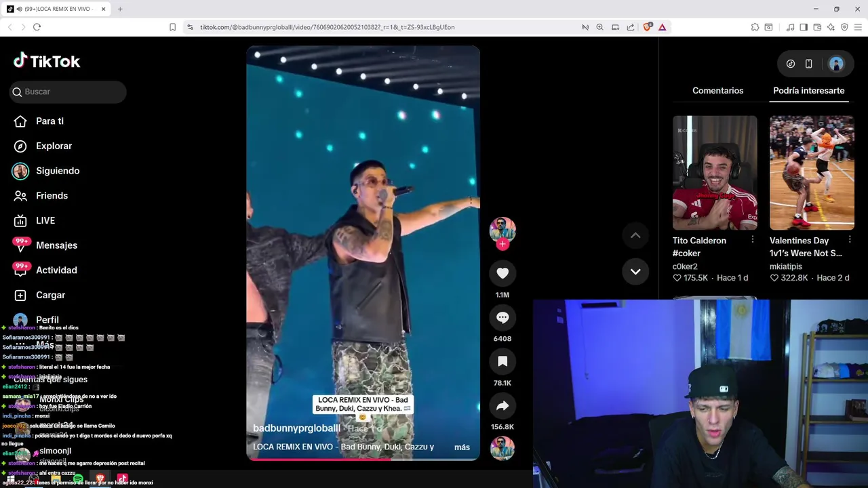
Task: Reload the page
Action: (37, 27)
